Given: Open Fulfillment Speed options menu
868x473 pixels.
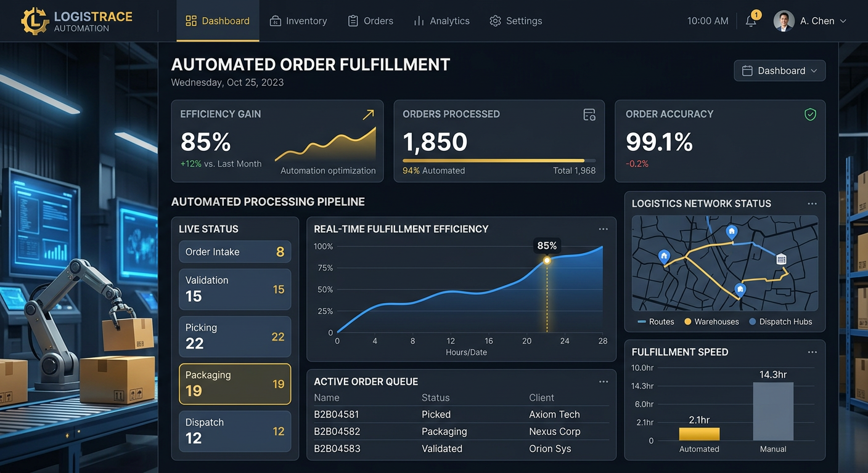Looking at the screenshot, I should 812,352.
